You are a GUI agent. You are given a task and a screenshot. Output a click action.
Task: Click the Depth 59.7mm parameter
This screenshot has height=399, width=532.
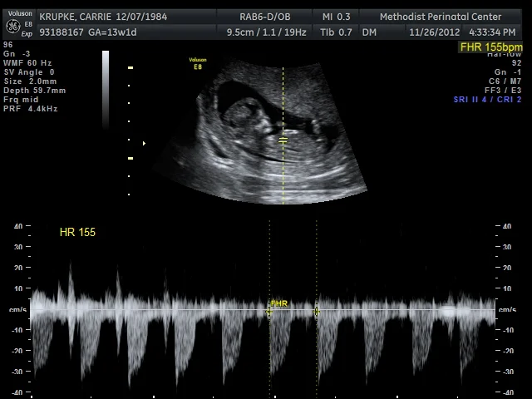(34, 91)
